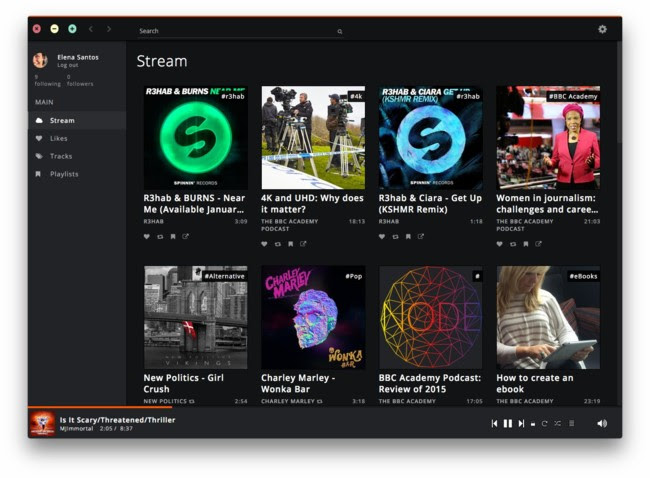The image size is (650, 478).
Task: Open the Stream section
Action: (x=77, y=120)
